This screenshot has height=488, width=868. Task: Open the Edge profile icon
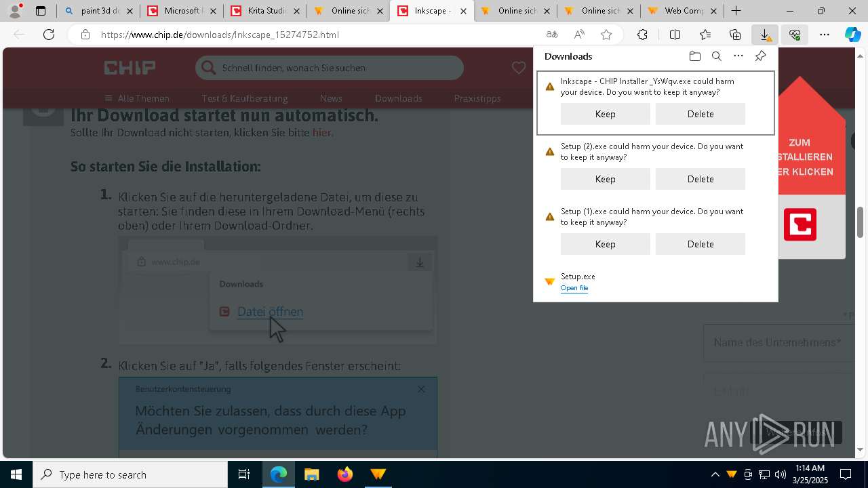click(15, 11)
